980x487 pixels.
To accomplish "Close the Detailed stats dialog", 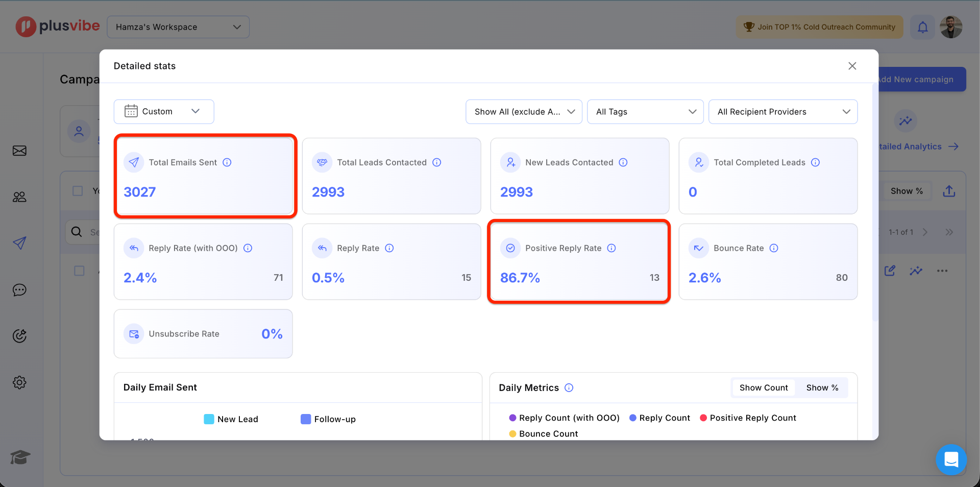I will (x=852, y=66).
